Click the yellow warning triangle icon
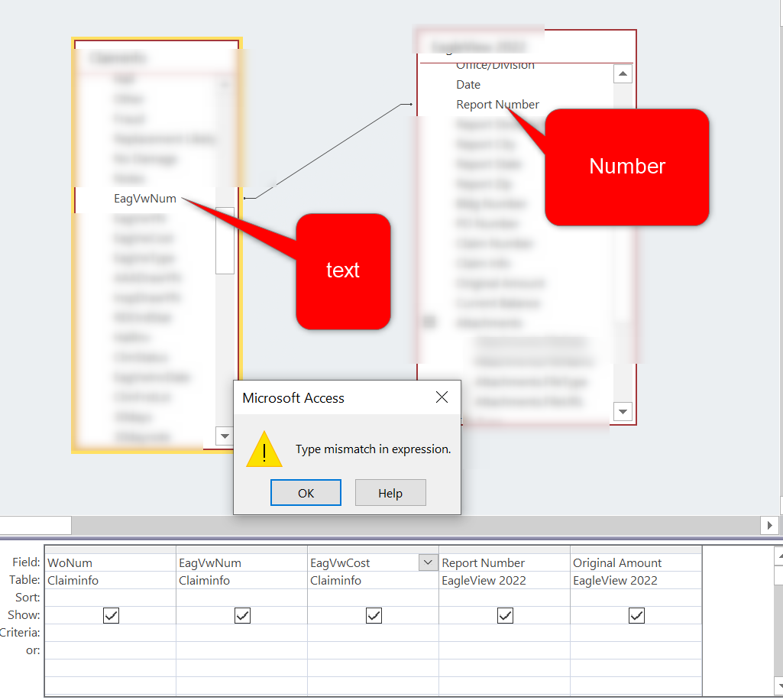This screenshot has width=783, height=700. [264, 451]
